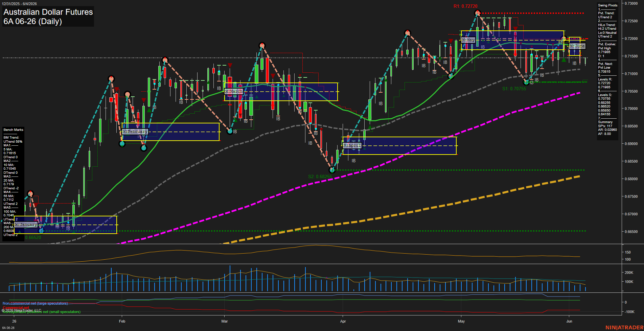Screen dimensions: 644x331
Task: Click the HiLo Trend: entry in Swing Pivots
Action: 607,25
